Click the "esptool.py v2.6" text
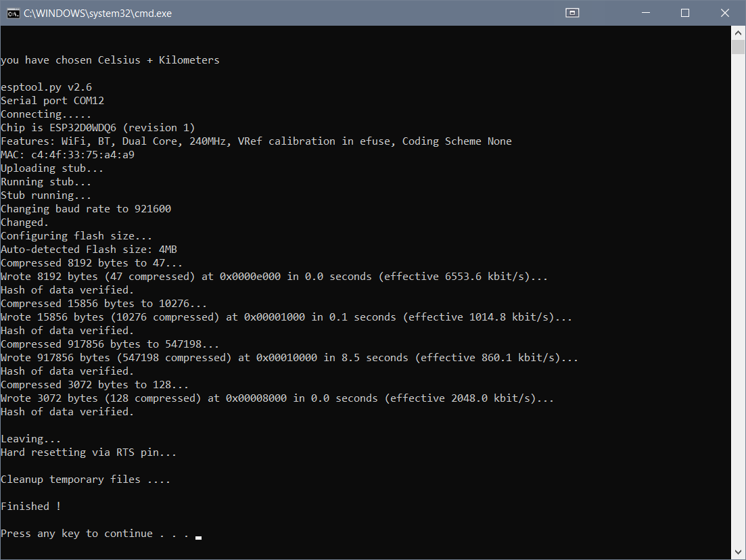Image resolution: width=746 pixels, height=560 pixels. pyautogui.click(x=46, y=87)
